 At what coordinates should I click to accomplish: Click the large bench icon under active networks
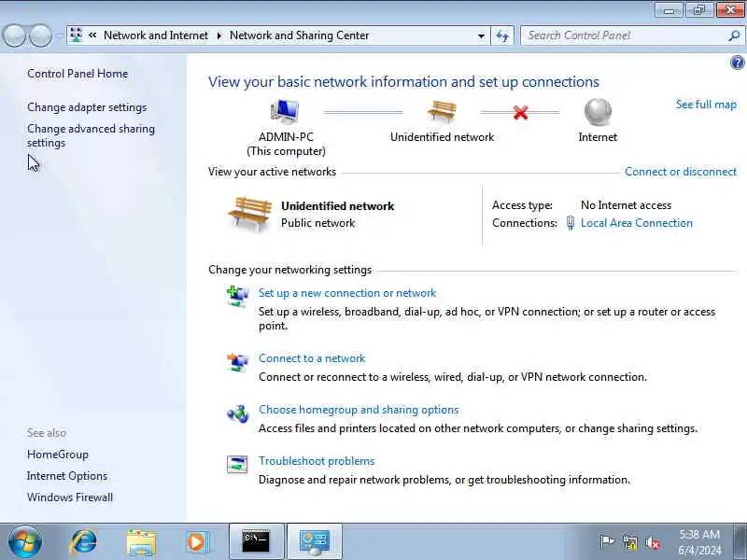[249, 214]
